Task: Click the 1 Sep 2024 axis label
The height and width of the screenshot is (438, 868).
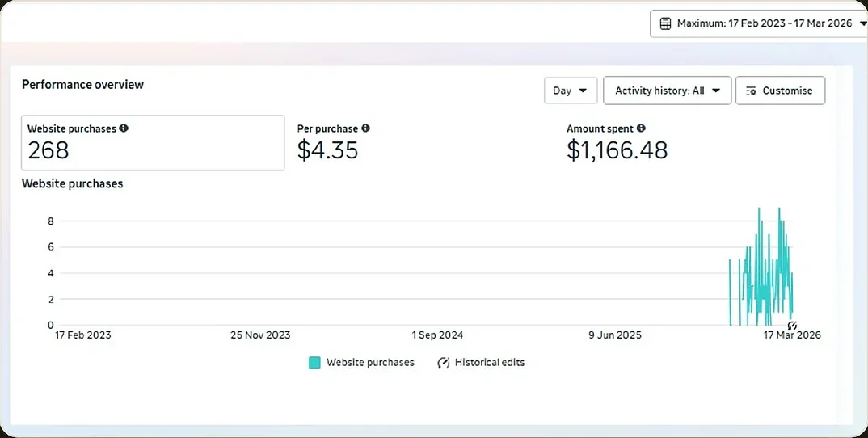Action: click(437, 335)
